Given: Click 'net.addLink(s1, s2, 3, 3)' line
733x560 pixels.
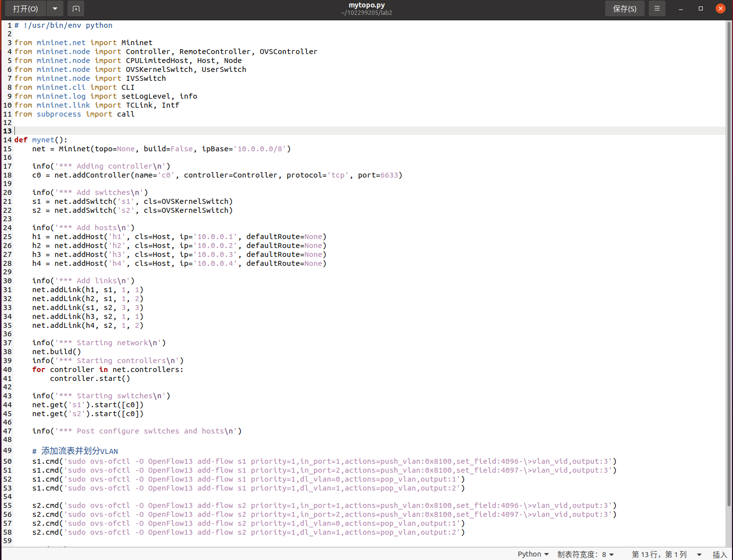Looking at the screenshot, I should (x=88, y=308).
